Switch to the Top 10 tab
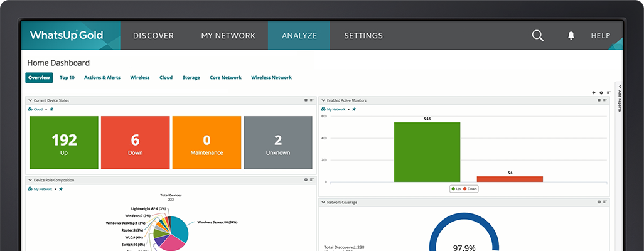Screen dimensions: 644x251 pyautogui.click(x=67, y=78)
